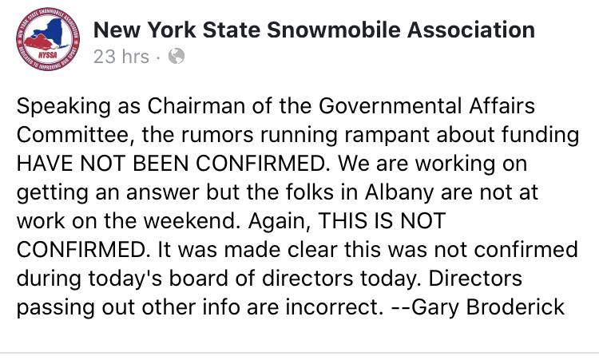
Task: Click the red "NYSSA" lettering inside logo
Action: [x=47, y=55]
